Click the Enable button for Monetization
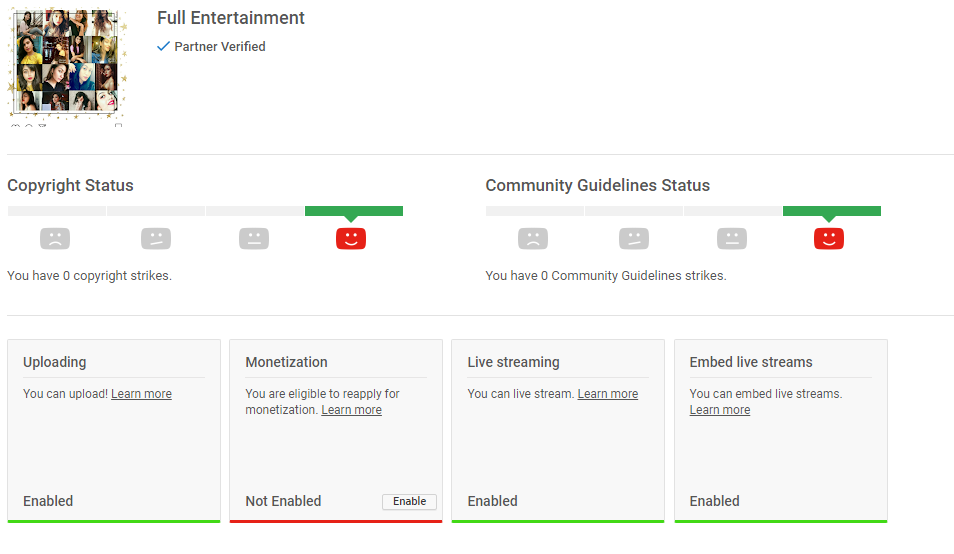Screen dimensions: 954x554 pos(409,501)
